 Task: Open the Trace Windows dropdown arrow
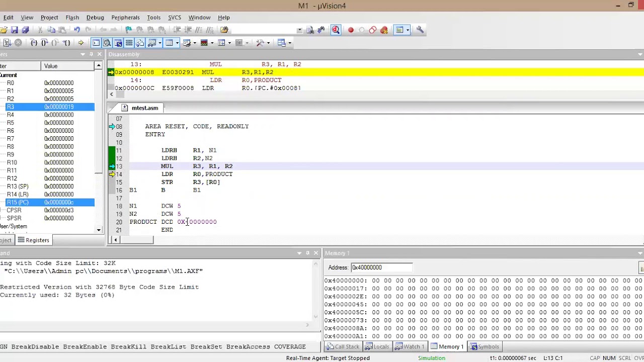point(229,43)
